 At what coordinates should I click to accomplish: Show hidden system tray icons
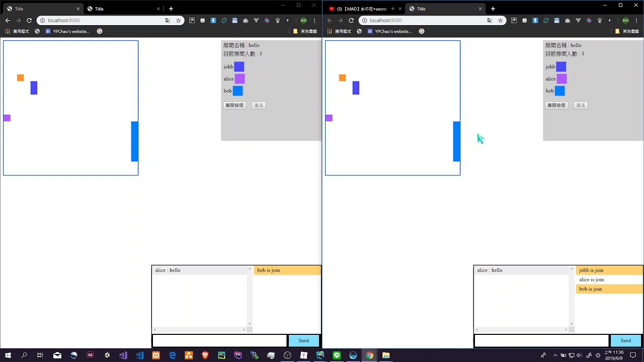tap(555, 355)
